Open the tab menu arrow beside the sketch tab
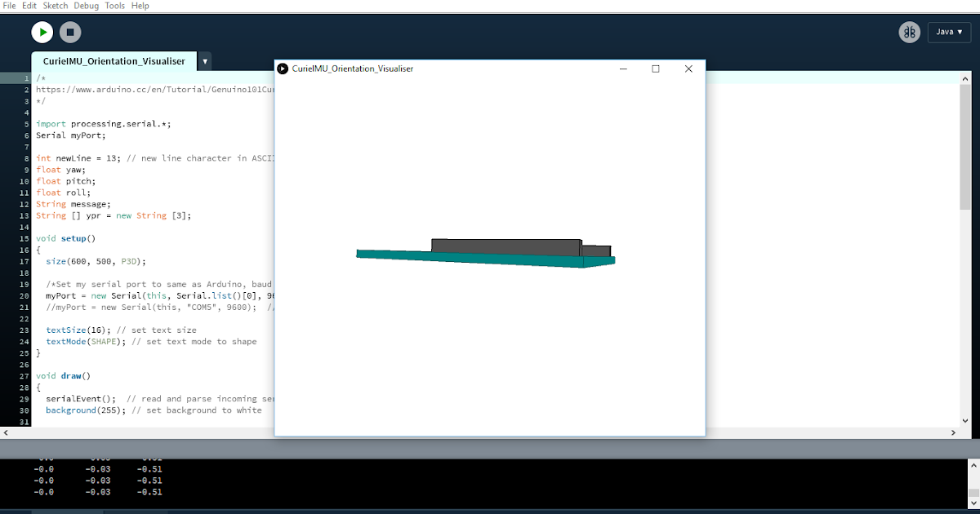This screenshot has height=514, width=980. click(x=205, y=60)
